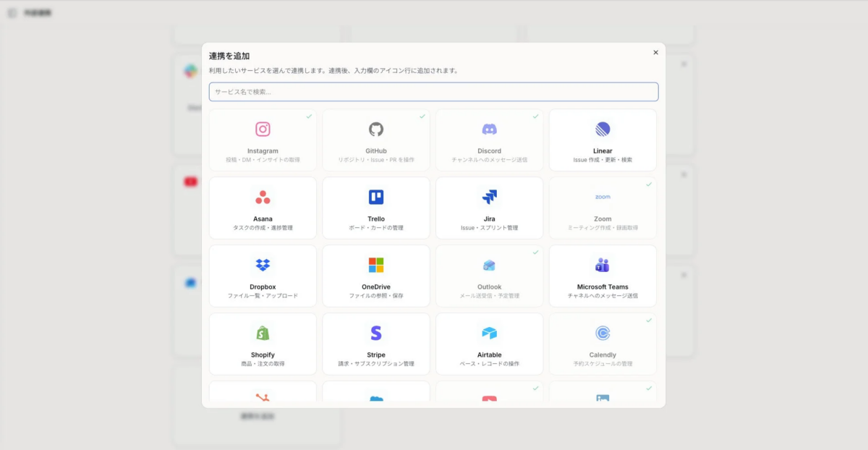
Task: Close the 連携を追加 dialog
Action: click(656, 52)
